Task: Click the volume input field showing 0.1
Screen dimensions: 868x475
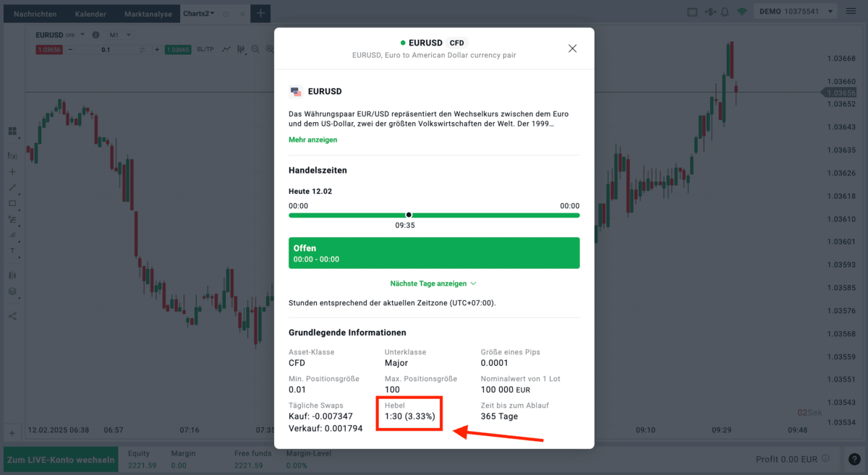Action: [x=106, y=49]
